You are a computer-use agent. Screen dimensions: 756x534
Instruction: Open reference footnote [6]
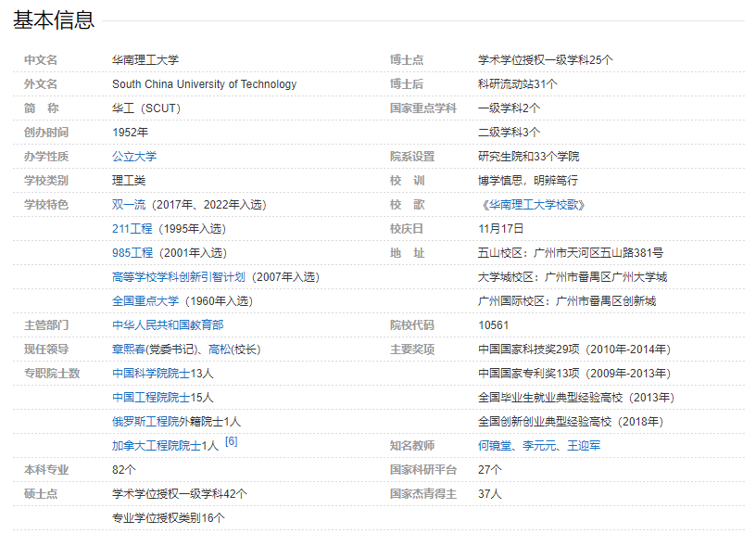[x=231, y=442]
